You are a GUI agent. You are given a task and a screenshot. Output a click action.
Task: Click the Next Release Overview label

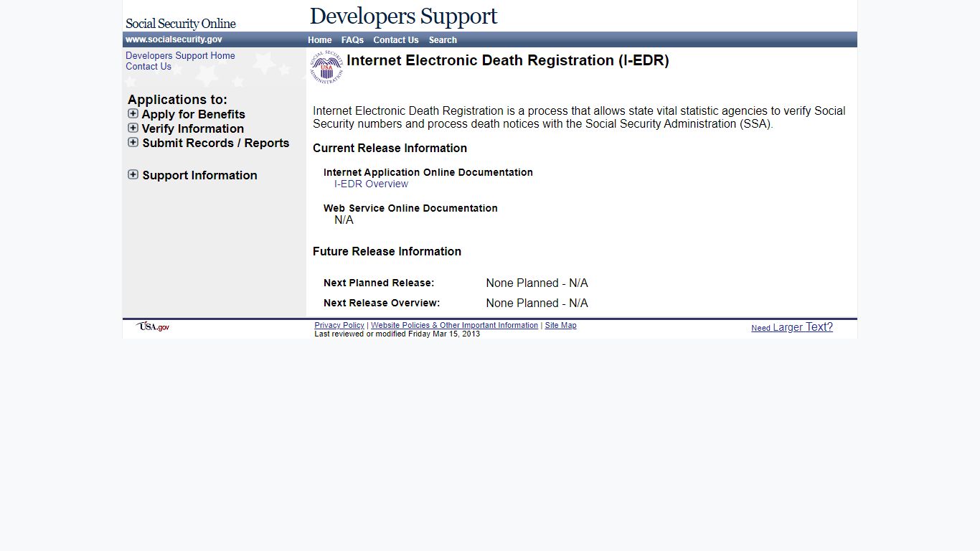[x=382, y=303]
